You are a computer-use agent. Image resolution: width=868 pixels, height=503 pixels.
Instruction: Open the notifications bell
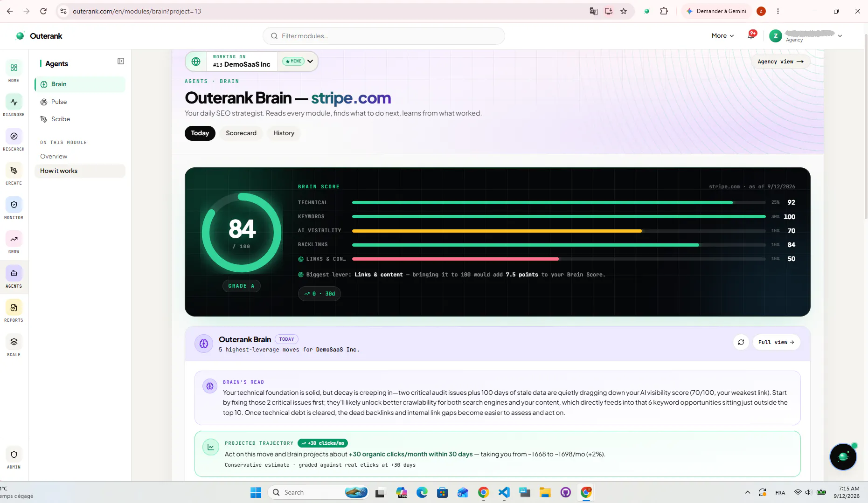tap(751, 35)
